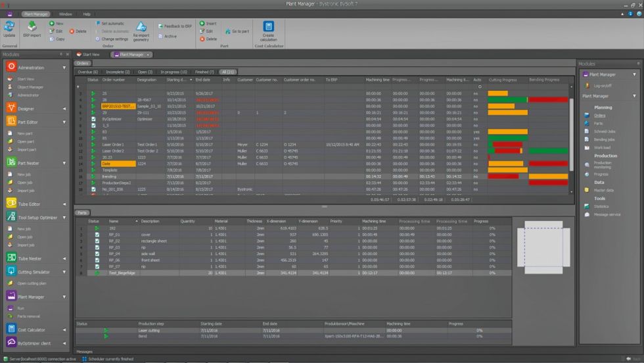Screen dimensions: 644x363
Task: Toggle the checkbox of part RP_02
Action: click(x=97, y=241)
